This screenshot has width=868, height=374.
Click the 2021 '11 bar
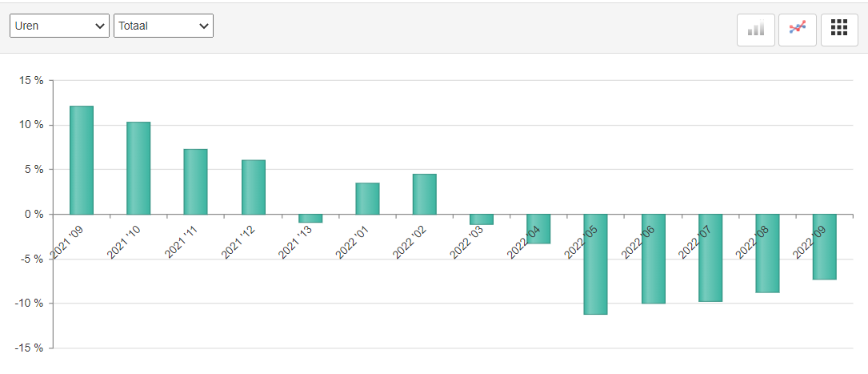pyautogui.click(x=195, y=182)
